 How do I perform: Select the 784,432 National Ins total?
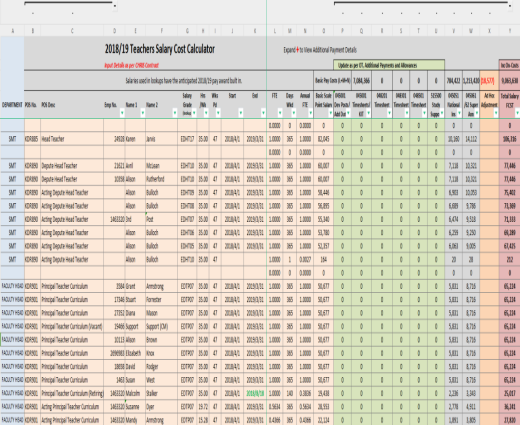(x=454, y=81)
